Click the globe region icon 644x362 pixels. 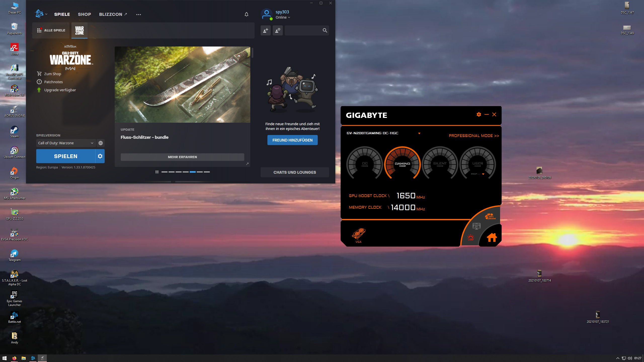point(101,143)
